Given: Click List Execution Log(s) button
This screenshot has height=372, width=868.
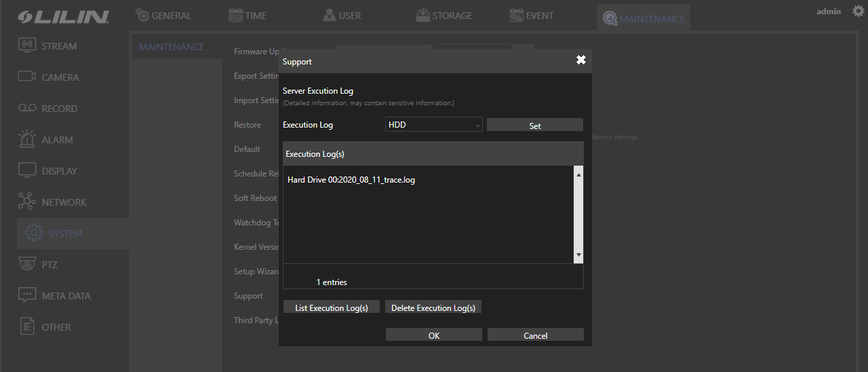Looking at the screenshot, I should pyautogui.click(x=331, y=308).
